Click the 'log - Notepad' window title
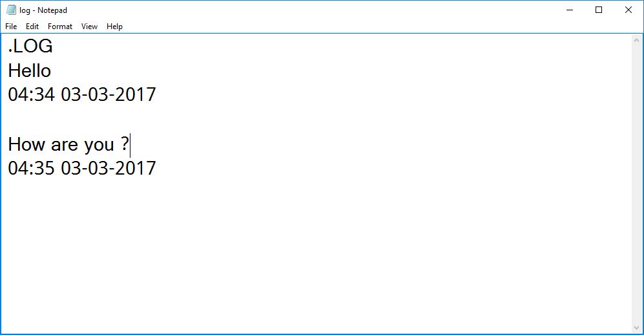Screen dimensions: 644x335 (x=43, y=10)
